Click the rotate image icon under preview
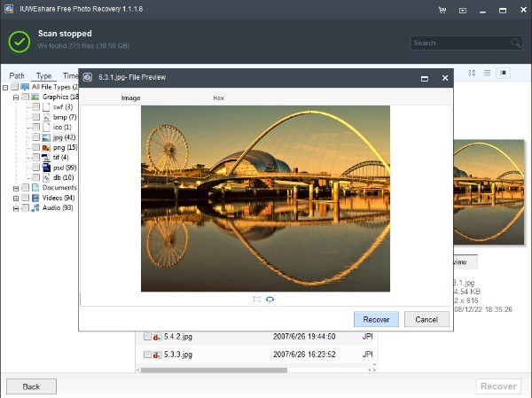This screenshot has width=532, height=398. point(270,300)
